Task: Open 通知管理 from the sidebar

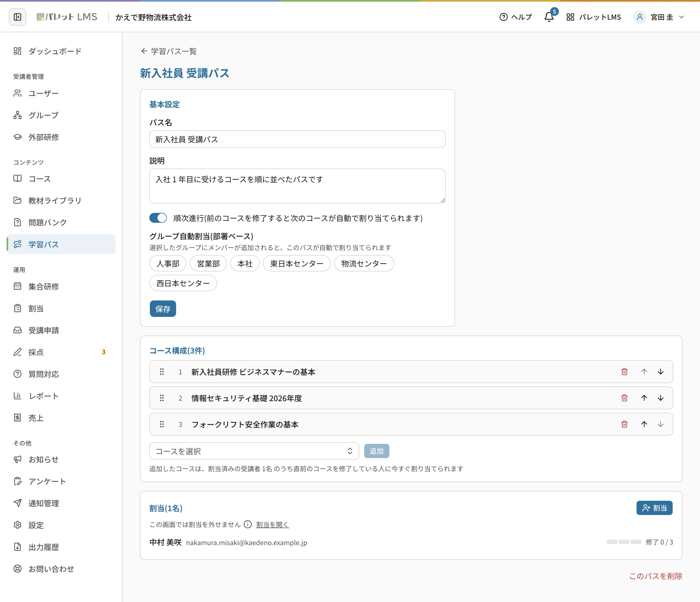Action: click(x=61, y=503)
